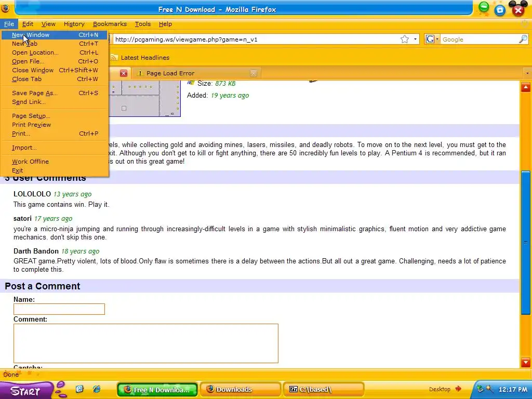Switch to the Page Load Error tab
This screenshot has height=399, width=532.
[x=195, y=73]
